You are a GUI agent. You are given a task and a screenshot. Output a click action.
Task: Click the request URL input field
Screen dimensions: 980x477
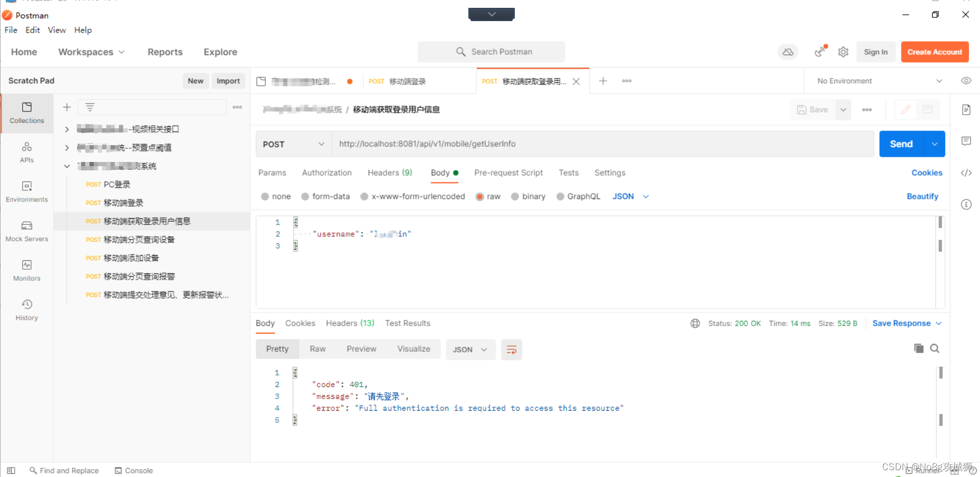tap(603, 144)
